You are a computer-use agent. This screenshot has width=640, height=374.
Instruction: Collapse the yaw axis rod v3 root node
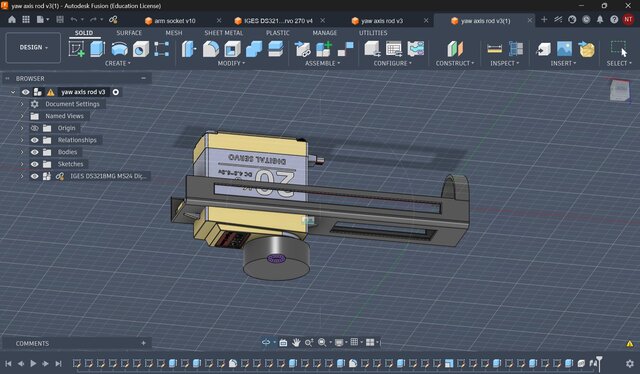tap(13, 92)
